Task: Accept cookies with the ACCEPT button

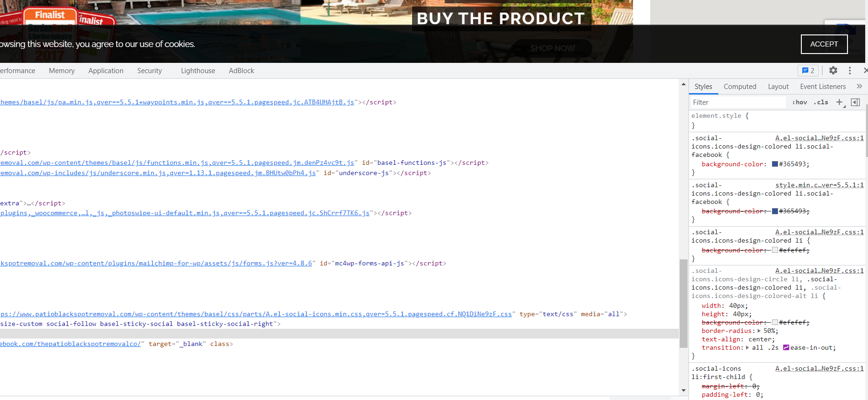Action: point(824,44)
